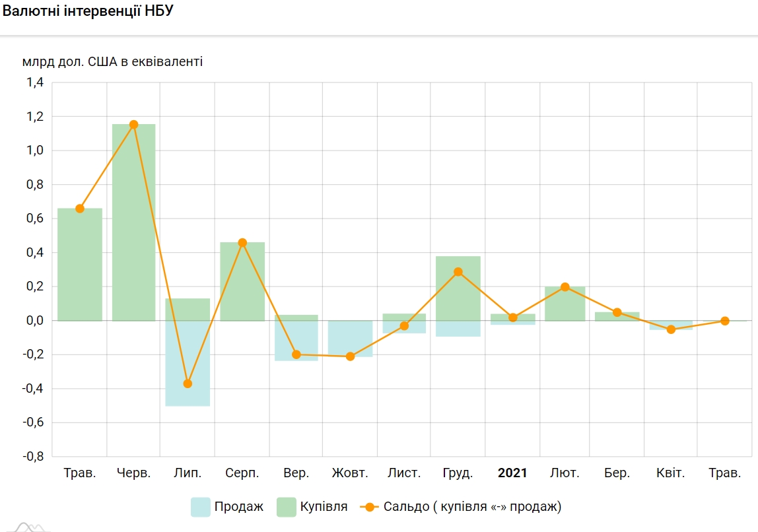Click the Квіт. month axis label
This screenshot has height=532, width=758.
670,473
